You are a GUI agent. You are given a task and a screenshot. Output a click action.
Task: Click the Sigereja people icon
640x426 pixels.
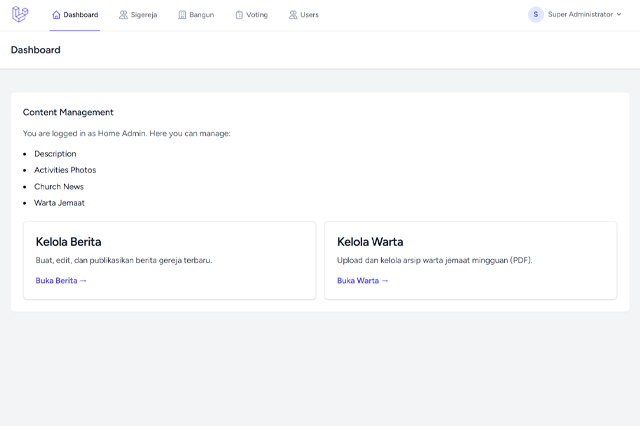click(x=123, y=15)
